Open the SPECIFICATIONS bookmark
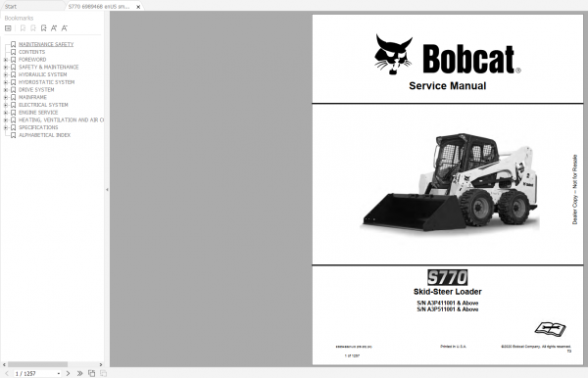The height and width of the screenshot is (378, 588). click(38, 127)
